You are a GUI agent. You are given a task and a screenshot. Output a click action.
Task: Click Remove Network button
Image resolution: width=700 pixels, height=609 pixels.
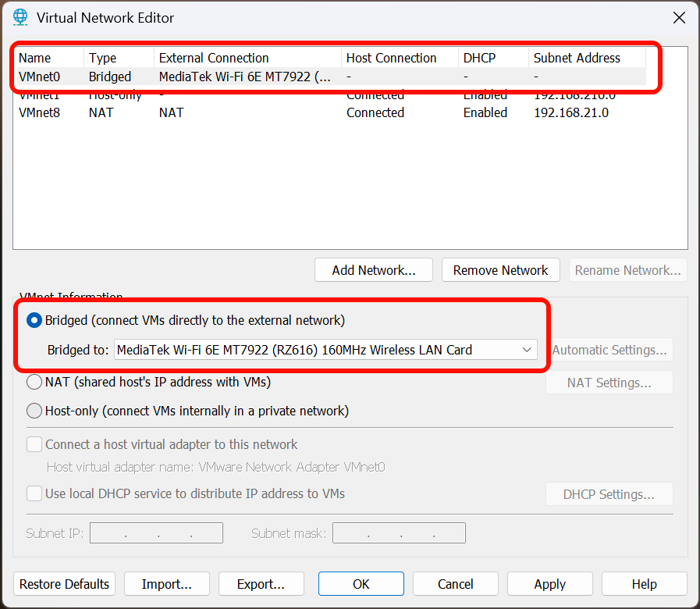500,270
